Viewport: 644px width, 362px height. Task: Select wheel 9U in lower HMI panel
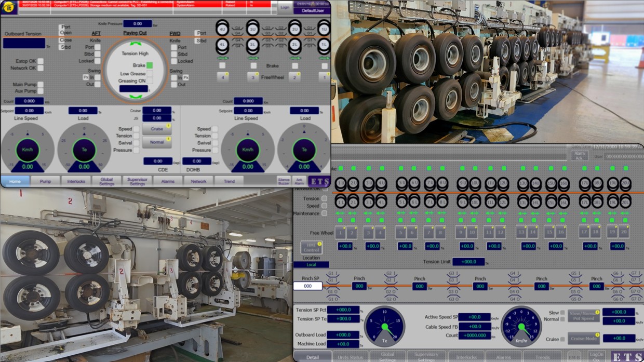[462, 183]
